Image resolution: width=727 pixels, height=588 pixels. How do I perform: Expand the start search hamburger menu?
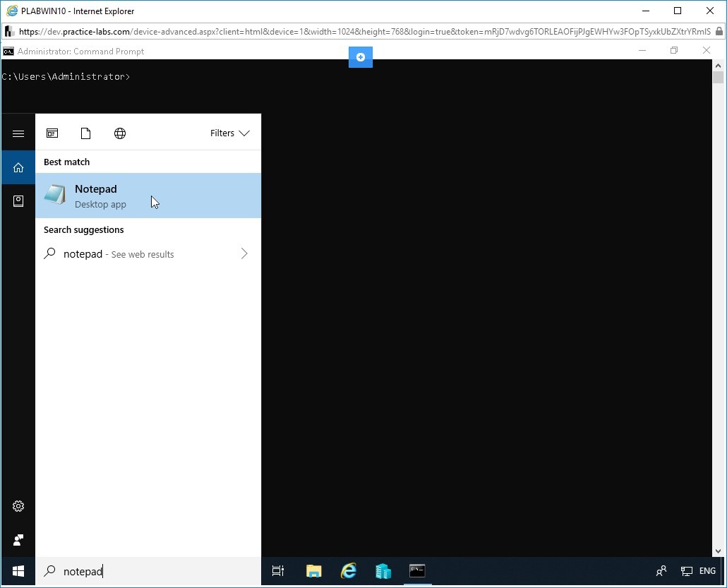click(18, 133)
